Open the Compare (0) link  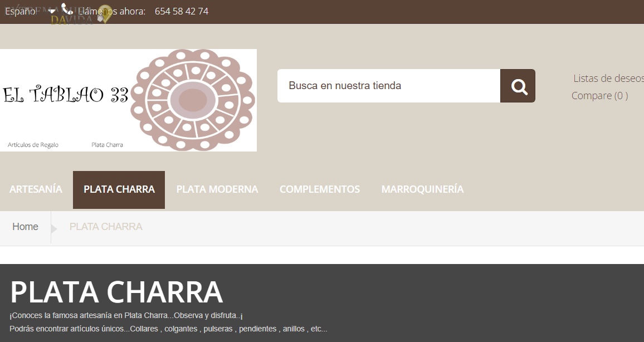click(599, 96)
